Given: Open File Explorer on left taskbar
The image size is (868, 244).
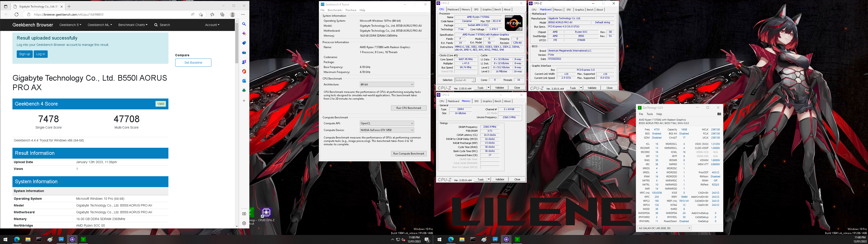Looking at the screenshot, I should click(x=28, y=239).
